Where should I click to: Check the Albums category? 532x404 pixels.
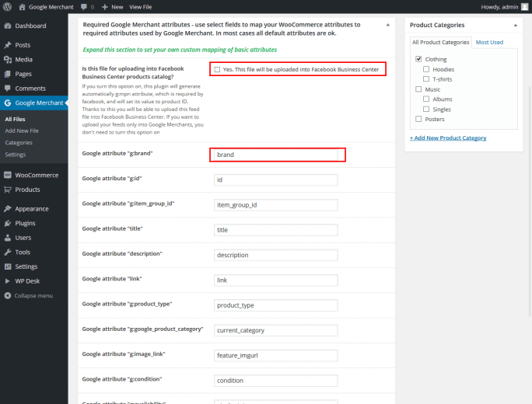[x=426, y=99]
